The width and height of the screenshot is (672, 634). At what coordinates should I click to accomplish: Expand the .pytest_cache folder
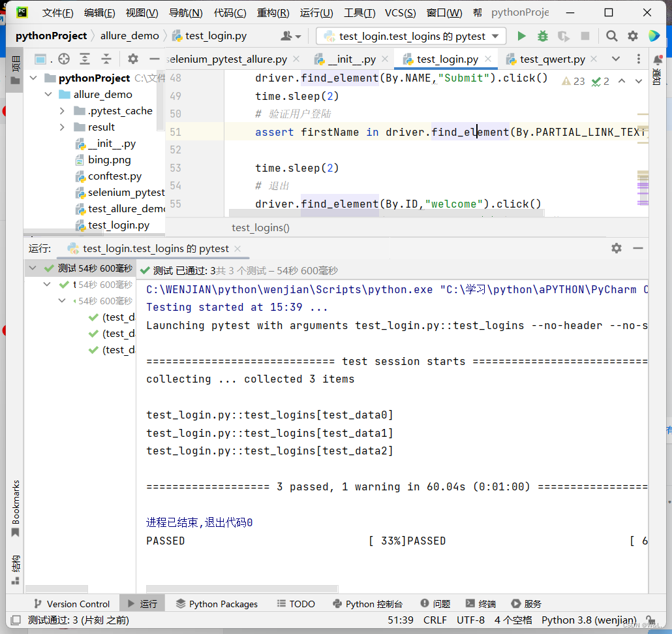[62, 111]
